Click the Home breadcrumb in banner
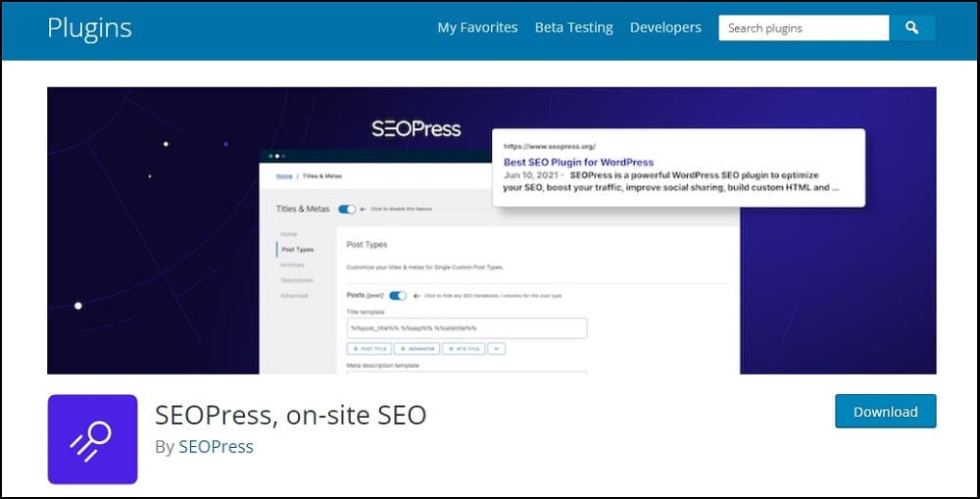The width and height of the screenshot is (980, 499). (x=284, y=176)
